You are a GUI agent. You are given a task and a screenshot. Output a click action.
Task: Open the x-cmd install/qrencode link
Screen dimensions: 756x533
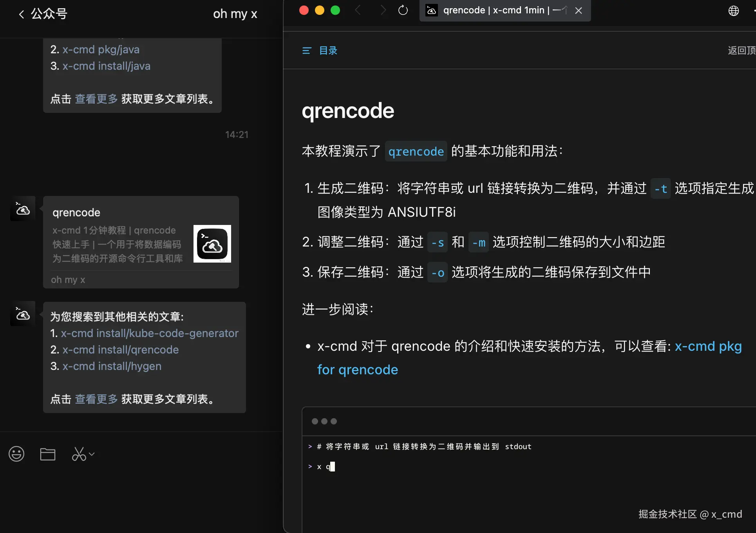pos(120,350)
